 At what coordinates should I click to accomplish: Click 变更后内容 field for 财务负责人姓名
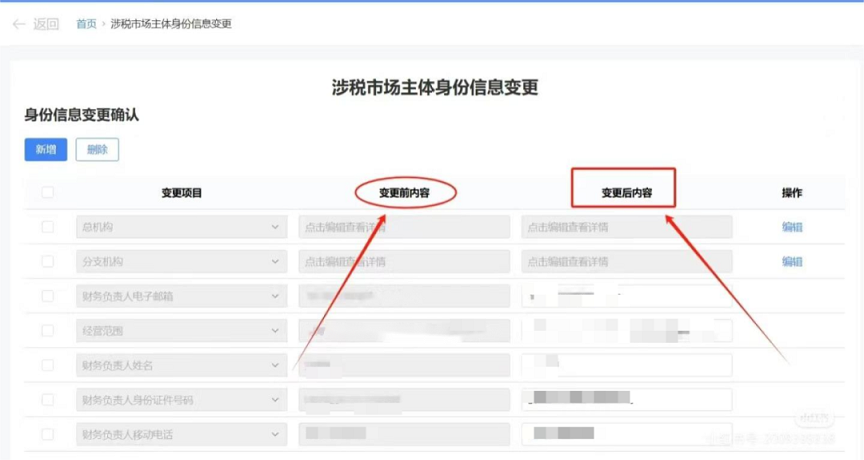(x=626, y=365)
